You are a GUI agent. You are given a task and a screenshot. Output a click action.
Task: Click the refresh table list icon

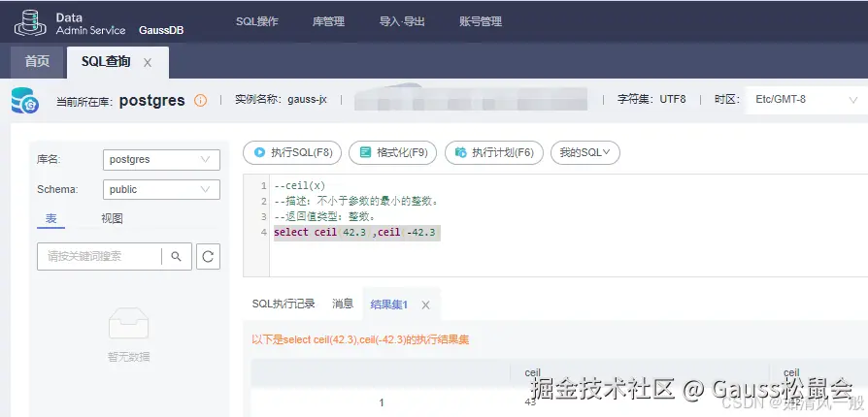point(208,257)
